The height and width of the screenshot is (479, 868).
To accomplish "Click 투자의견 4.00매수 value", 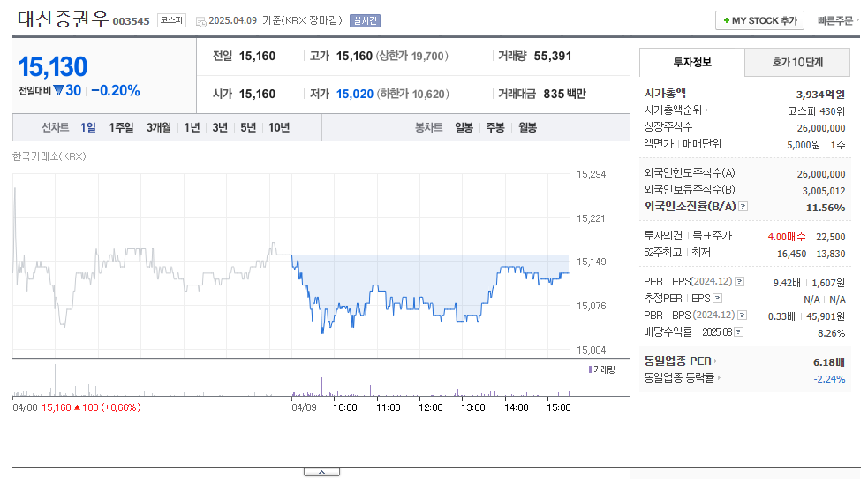I will [x=787, y=237].
